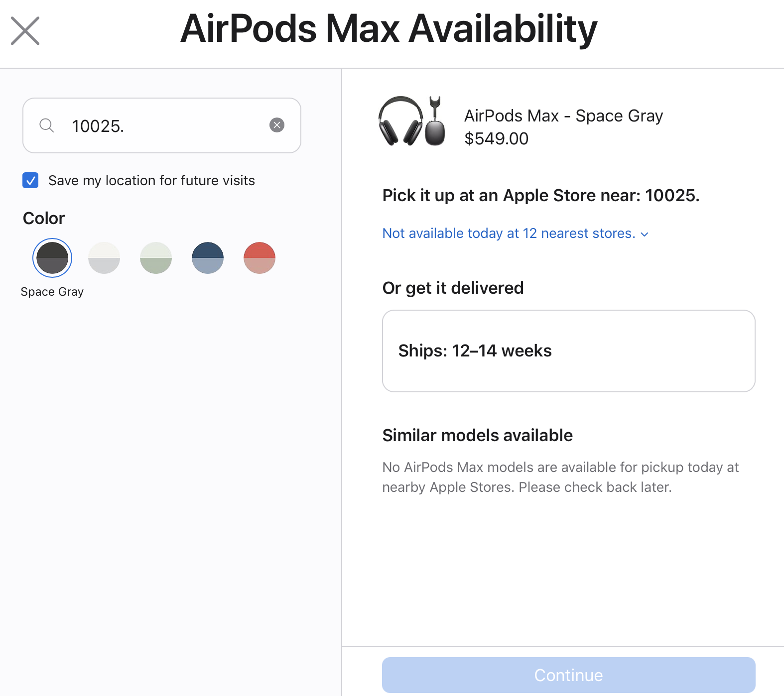Select the Ships 12–14 weeks delivery option
This screenshot has width=784, height=696.
pyautogui.click(x=568, y=351)
